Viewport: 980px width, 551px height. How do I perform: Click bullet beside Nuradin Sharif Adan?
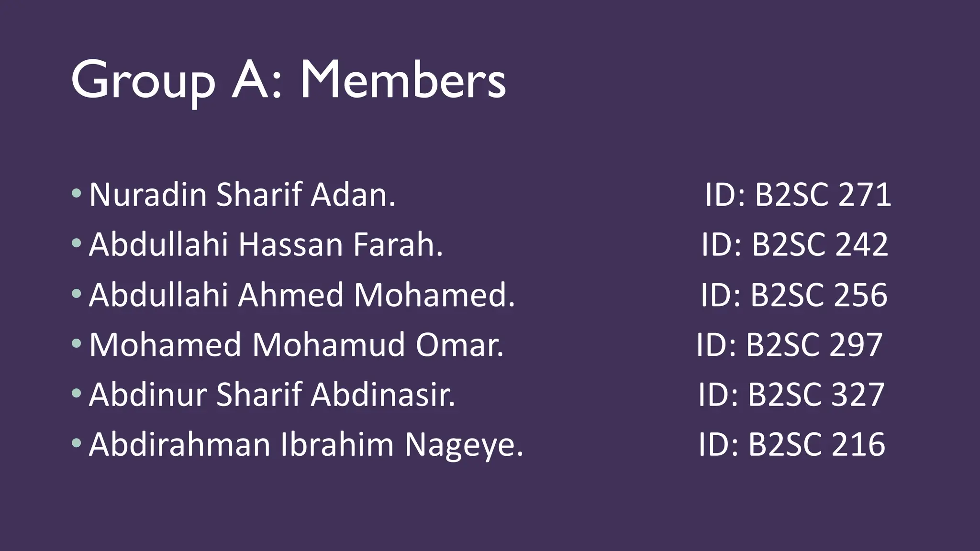[x=76, y=193]
